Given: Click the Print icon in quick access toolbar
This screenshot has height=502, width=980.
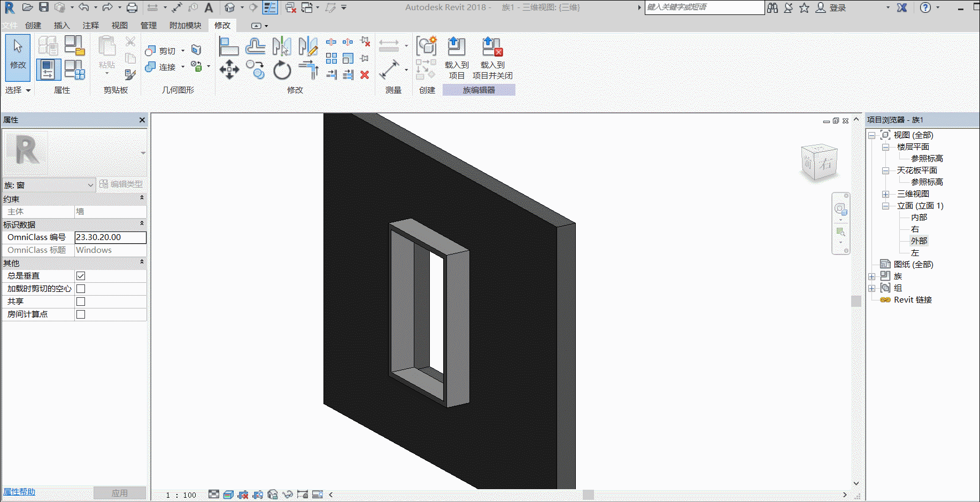Looking at the screenshot, I should tap(132, 7).
